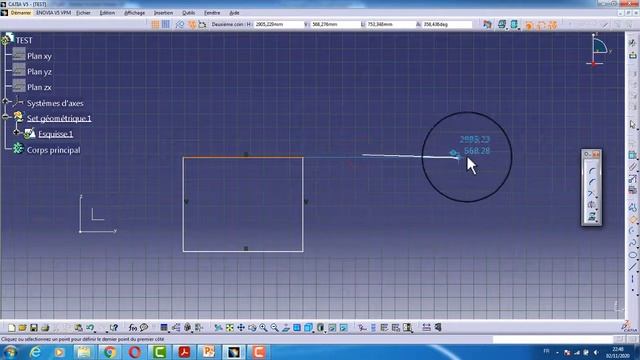Click the first arc icon in floating palette
Image resolution: width=640 pixels, height=360 pixels.
[591, 171]
